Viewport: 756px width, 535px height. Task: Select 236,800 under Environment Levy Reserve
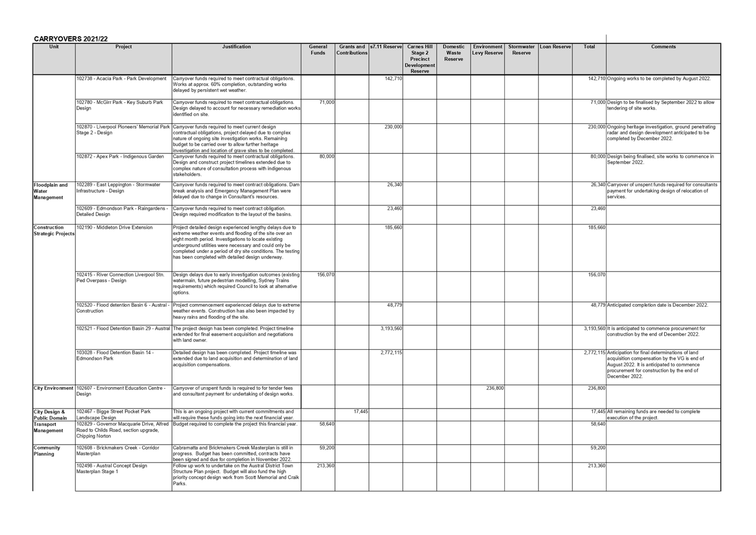click(x=495, y=388)
